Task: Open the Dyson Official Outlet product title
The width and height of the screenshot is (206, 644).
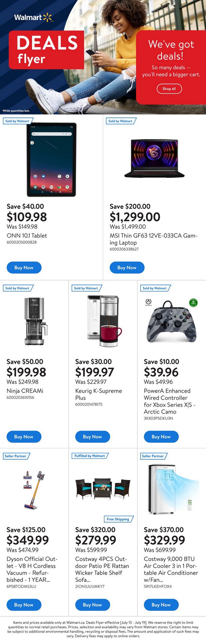Action: 32,569
